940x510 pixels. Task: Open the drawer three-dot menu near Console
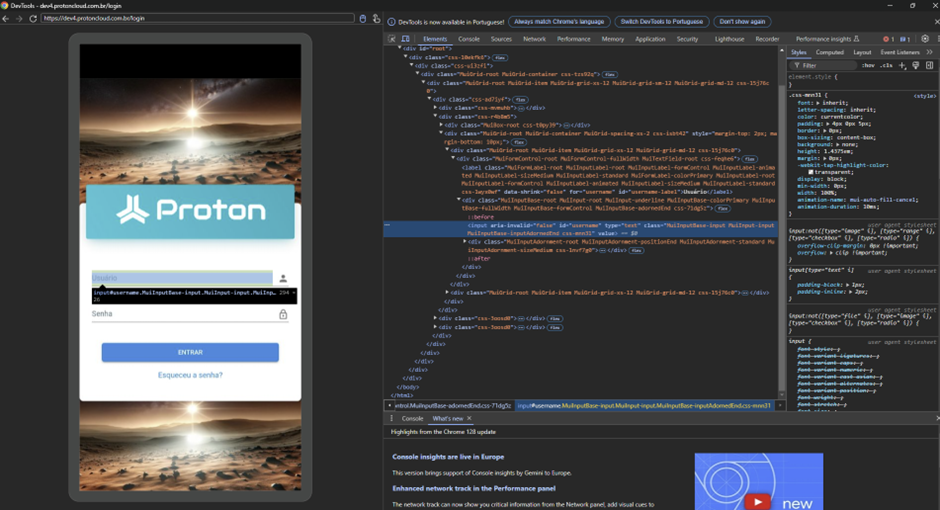[x=392, y=418]
